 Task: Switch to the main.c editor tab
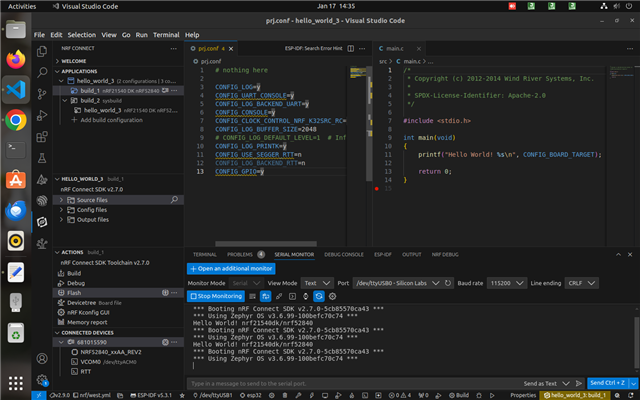click(x=399, y=48)
